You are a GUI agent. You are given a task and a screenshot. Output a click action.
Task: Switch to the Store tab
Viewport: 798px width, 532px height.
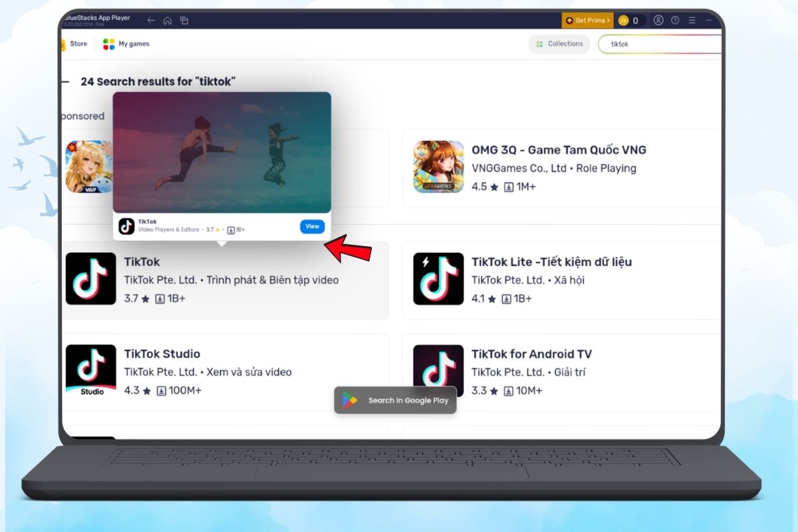73,44
